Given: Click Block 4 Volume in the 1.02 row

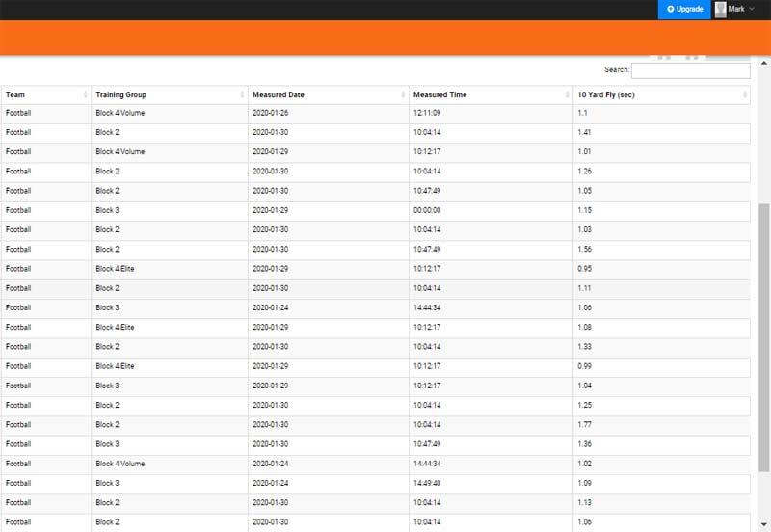Looking at the screenshot, I should click(x=120, y=464).
